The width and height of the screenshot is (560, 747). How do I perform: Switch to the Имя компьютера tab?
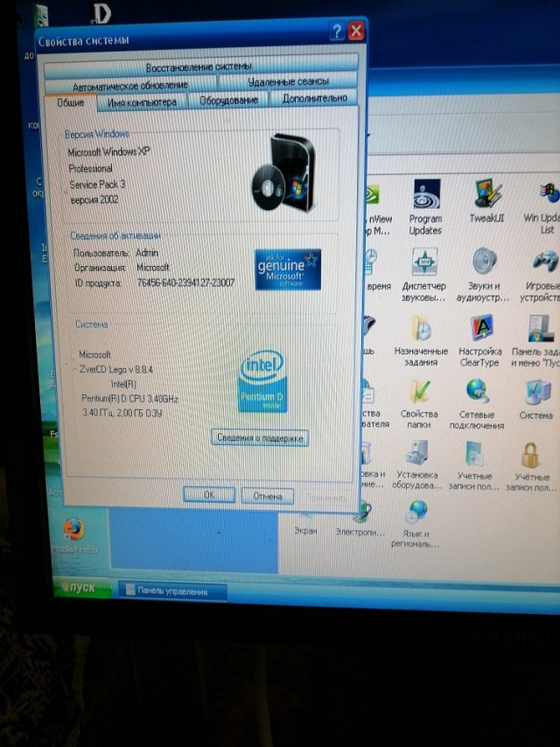click(x=142, y=102)
